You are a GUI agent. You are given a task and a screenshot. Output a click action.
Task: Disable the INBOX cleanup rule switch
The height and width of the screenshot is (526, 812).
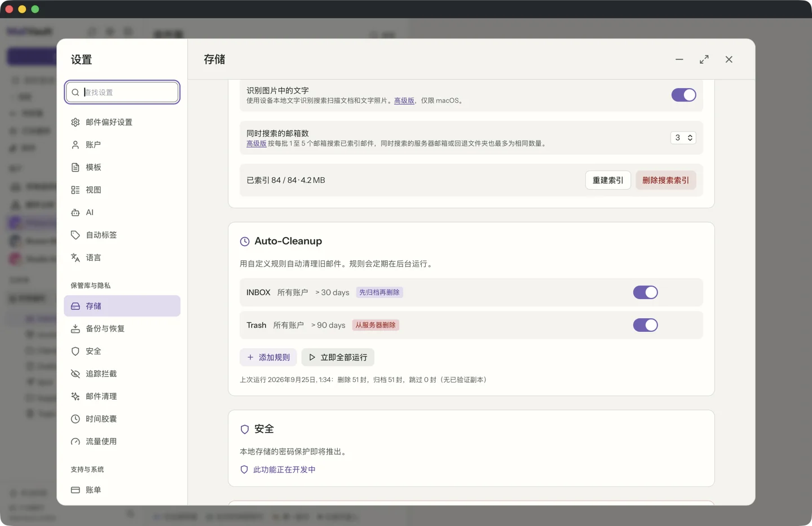point(646,292)
